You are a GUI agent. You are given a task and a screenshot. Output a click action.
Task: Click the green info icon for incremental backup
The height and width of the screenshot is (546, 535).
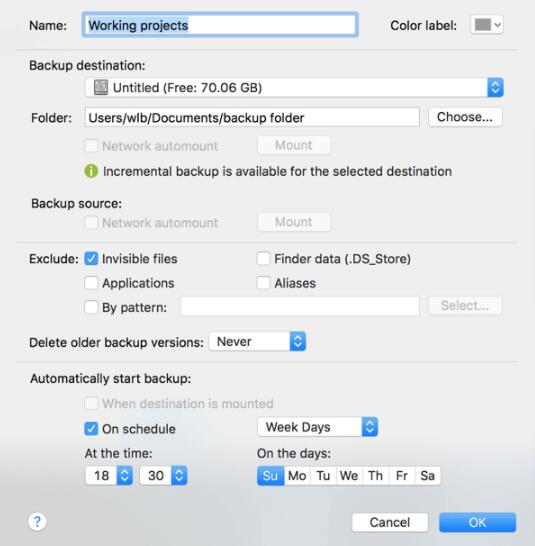(x=91, y=171)
